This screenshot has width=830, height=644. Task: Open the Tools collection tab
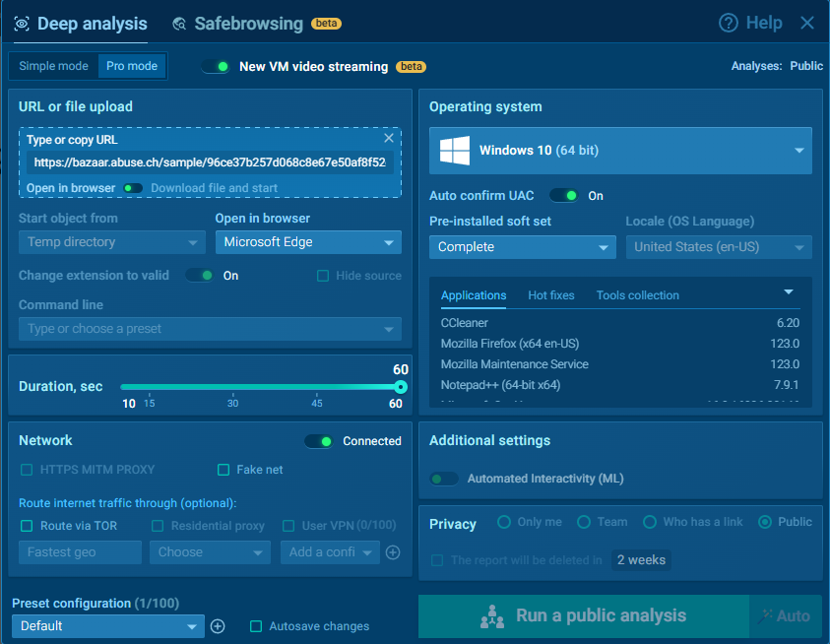(637, 295)
